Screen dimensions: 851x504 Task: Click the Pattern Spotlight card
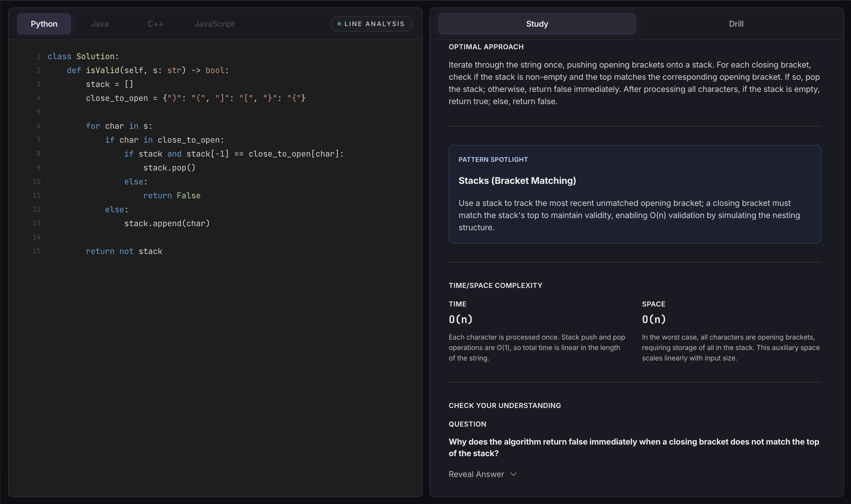634,194
